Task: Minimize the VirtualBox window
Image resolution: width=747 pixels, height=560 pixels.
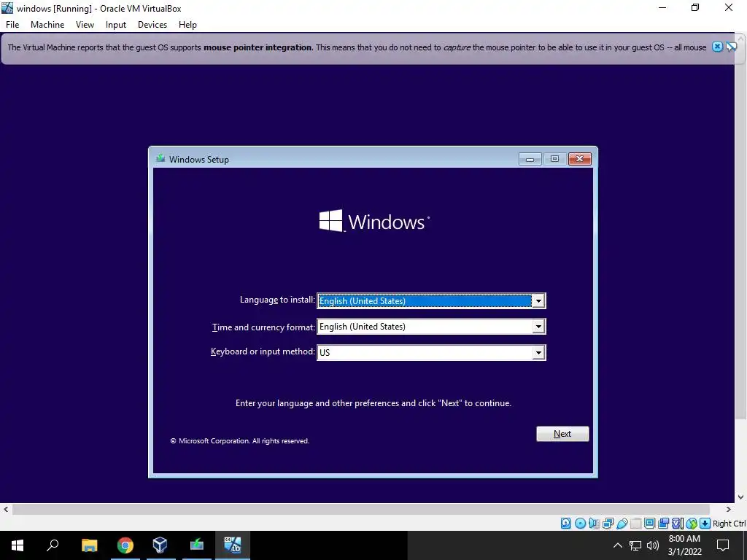Action: point(662,8)
